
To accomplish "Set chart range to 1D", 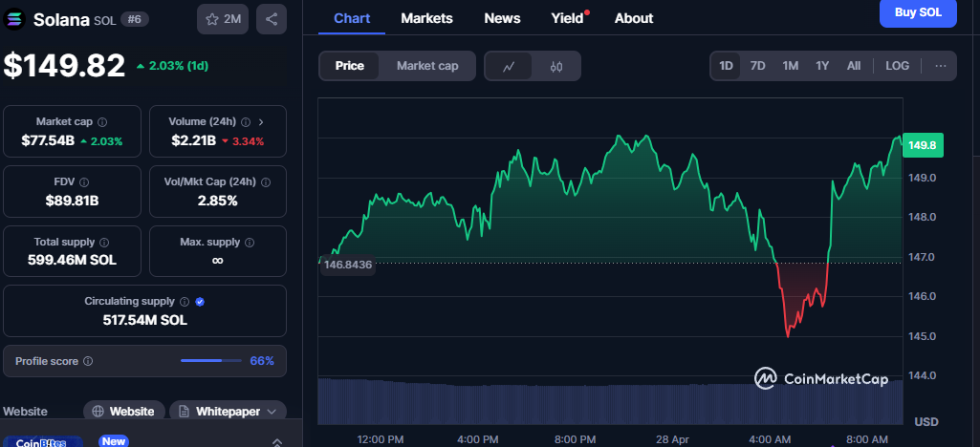I will coord(726,66).
